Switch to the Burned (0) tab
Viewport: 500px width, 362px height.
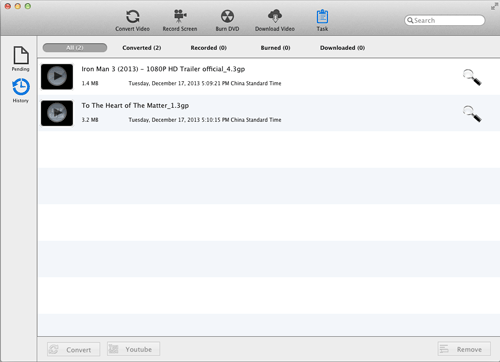pyautogui.click(x=275, y=48)
